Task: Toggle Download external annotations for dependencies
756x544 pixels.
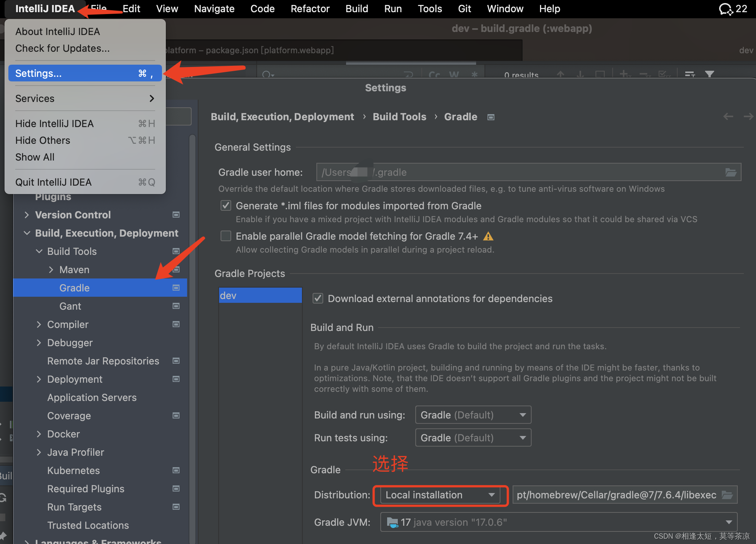Action: pos(318,299)
